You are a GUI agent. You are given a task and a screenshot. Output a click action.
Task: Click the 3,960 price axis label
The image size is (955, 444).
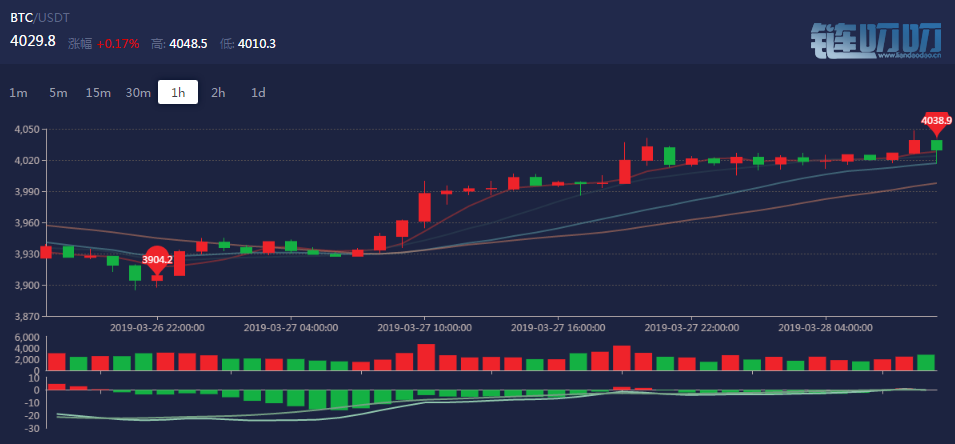(x=27, y=223)
